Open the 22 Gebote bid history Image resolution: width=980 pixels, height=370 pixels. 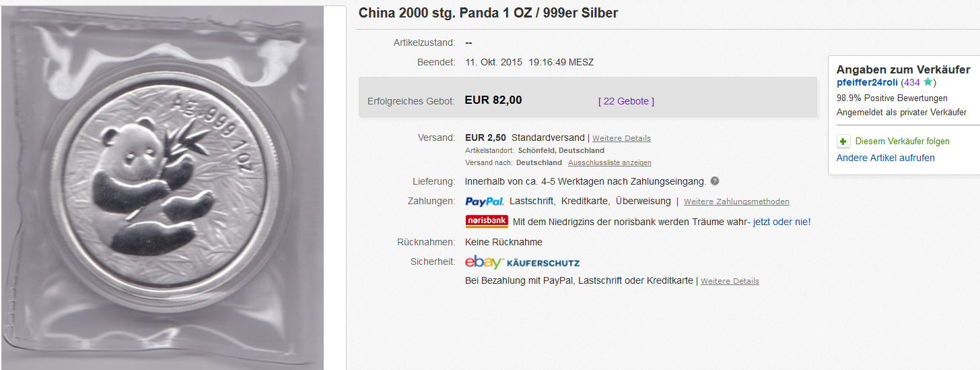pyautogui.click(x=626, y=101)
